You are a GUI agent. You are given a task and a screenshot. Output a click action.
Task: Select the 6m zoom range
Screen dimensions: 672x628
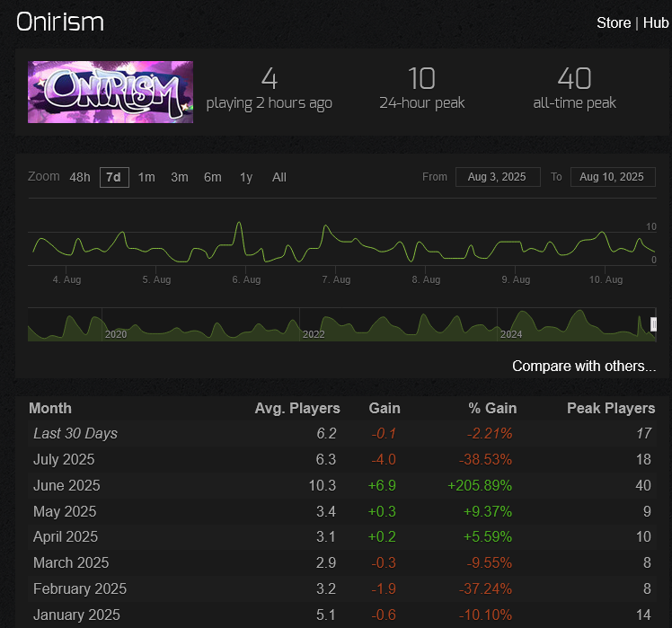(213, 177)
